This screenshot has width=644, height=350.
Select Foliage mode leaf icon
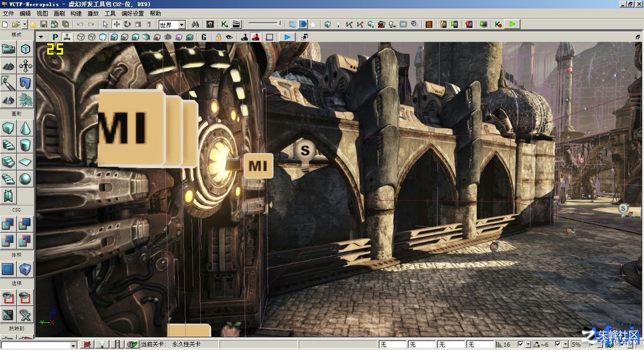[x=25, y=100]
